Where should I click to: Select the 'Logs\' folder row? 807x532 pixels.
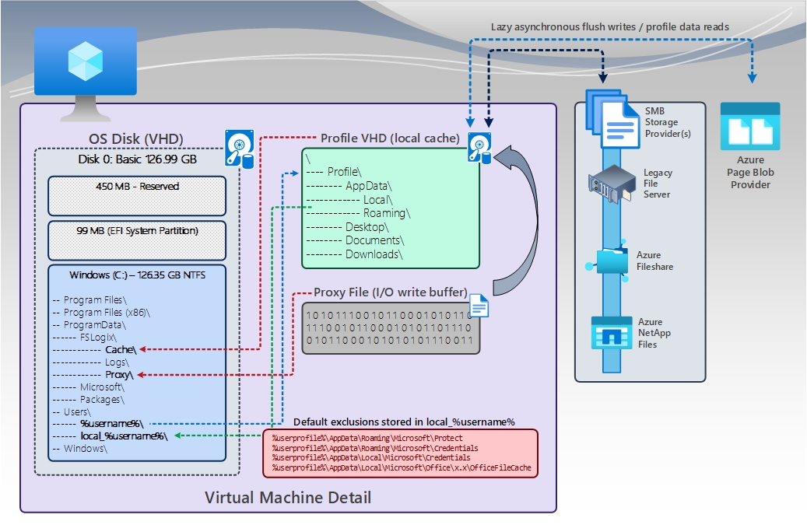(x=90, y=362)
